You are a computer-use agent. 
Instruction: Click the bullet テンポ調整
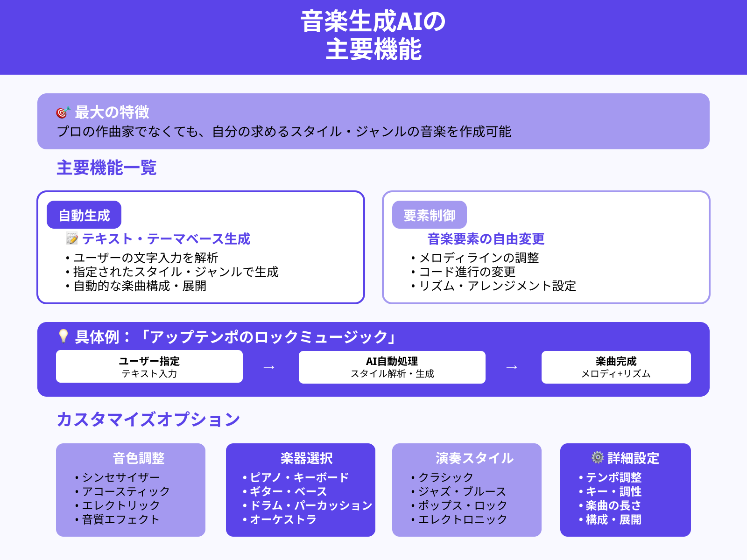[x=610, y=477]
